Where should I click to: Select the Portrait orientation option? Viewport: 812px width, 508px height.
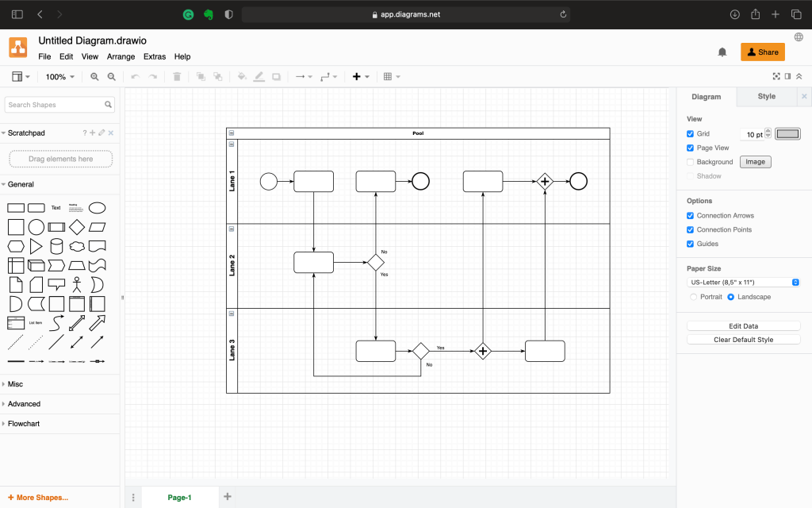tap(694, 297)
